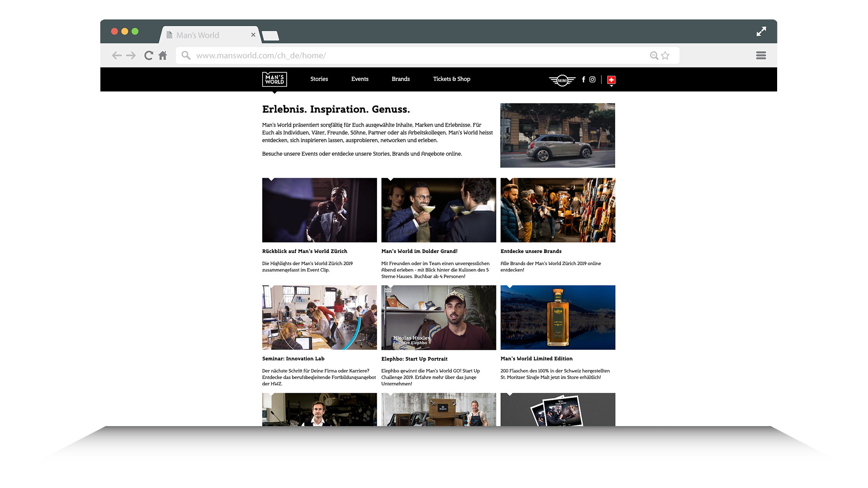Open the Elephbo Nicolas Huxley video thumbnail
The width and height of the screenshot is (868, 488).
coord(439,318)
